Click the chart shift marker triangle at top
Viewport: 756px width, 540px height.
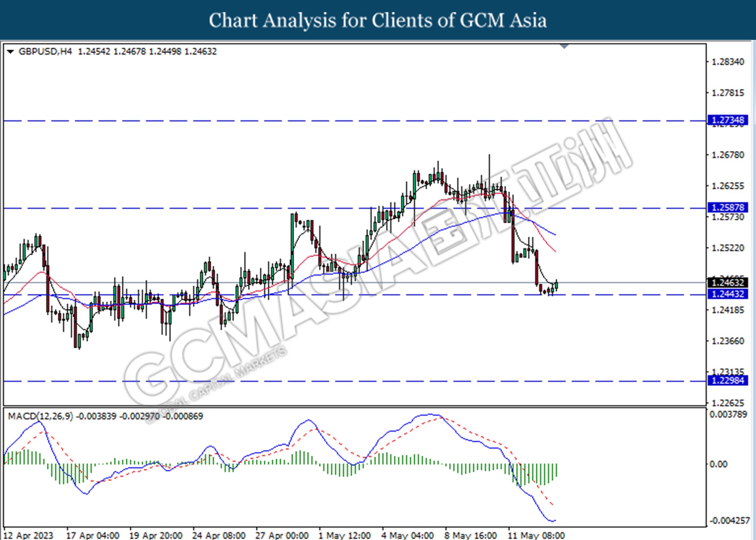[x=564, y=47]
